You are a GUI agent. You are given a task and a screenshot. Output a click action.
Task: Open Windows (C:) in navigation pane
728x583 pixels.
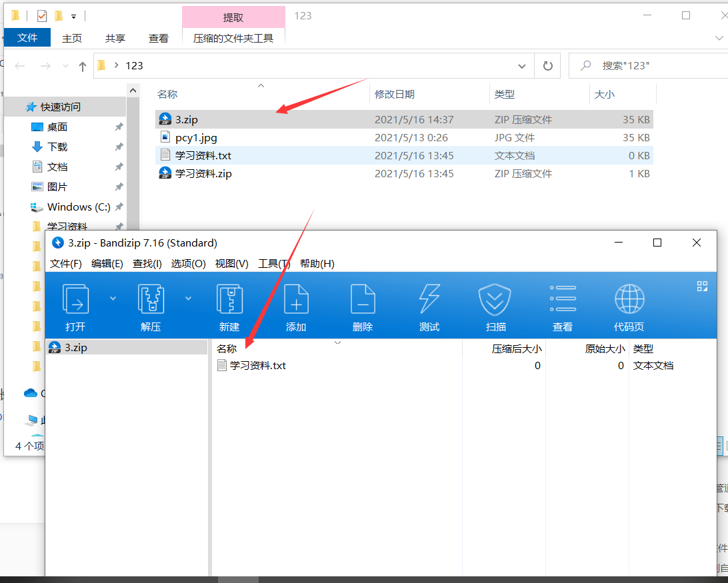pos(79,207)
